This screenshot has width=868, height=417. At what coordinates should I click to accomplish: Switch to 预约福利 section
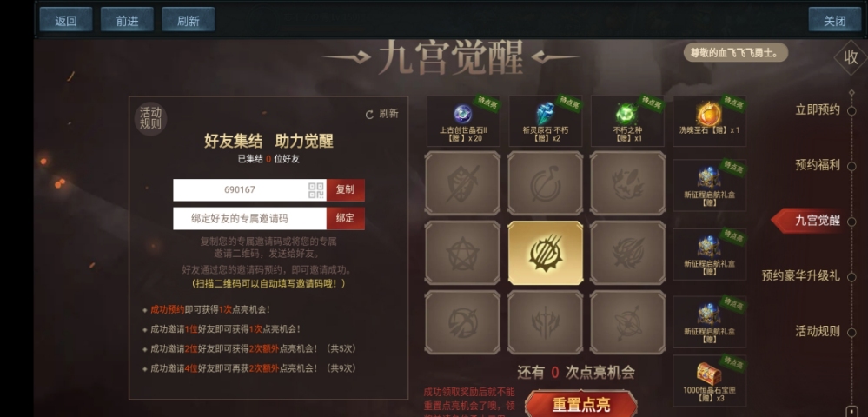point(818,165)
